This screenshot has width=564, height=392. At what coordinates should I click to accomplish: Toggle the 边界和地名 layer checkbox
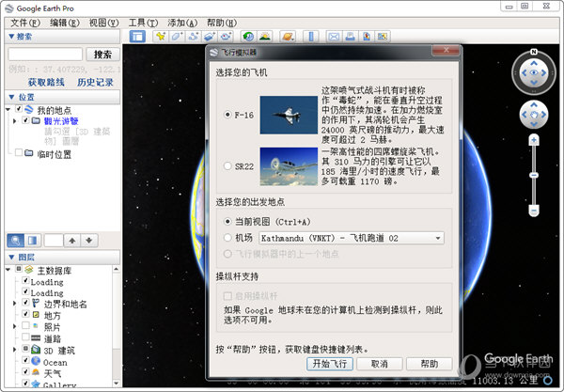click(x=25, y=302)
